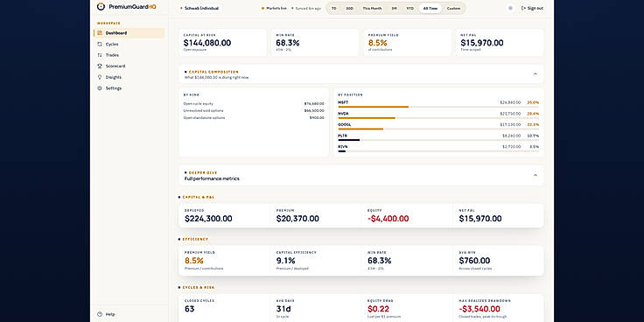This screenshot has height=322, width=644.
Task: Click the PremiumGuardHQ brand name
Action: click(133, 7)
